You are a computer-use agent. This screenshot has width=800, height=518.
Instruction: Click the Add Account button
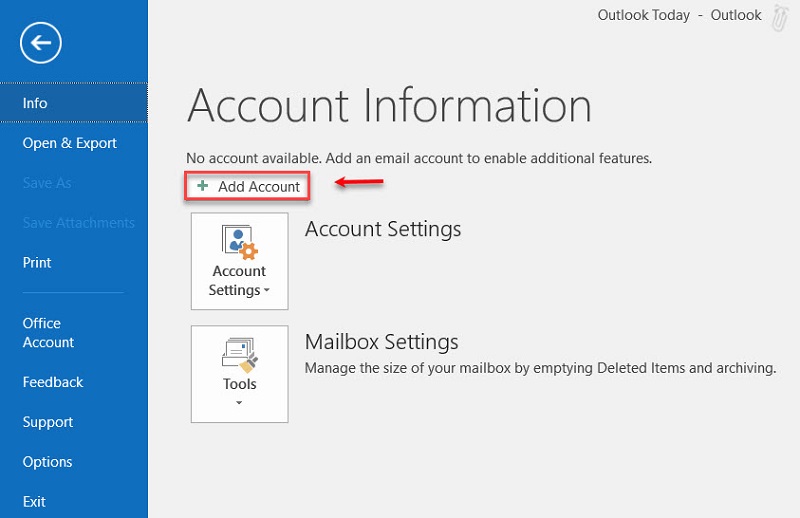tap(247, 186)
